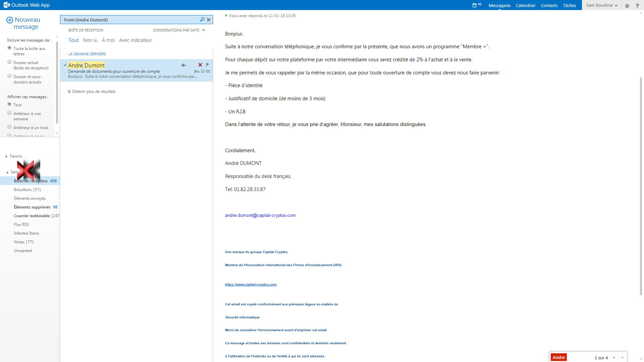Switch to Messagerie tab
This screenshot has width=644, height=362.
coord(499,5)
